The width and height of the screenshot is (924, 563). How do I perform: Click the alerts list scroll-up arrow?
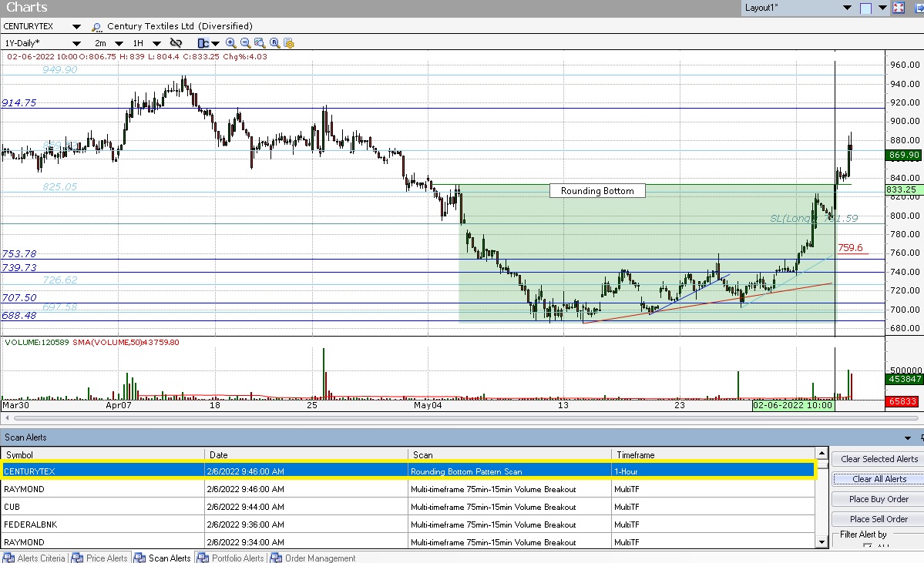pos(822,453)
